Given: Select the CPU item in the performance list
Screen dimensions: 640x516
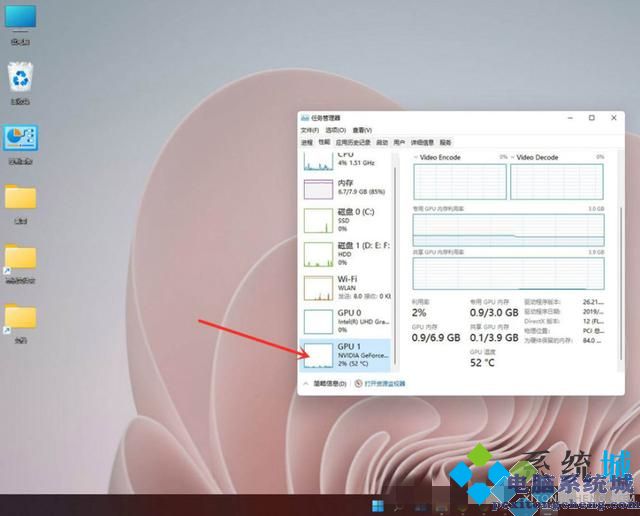Looking at the screenshot, I should click(x=345, y=161).
